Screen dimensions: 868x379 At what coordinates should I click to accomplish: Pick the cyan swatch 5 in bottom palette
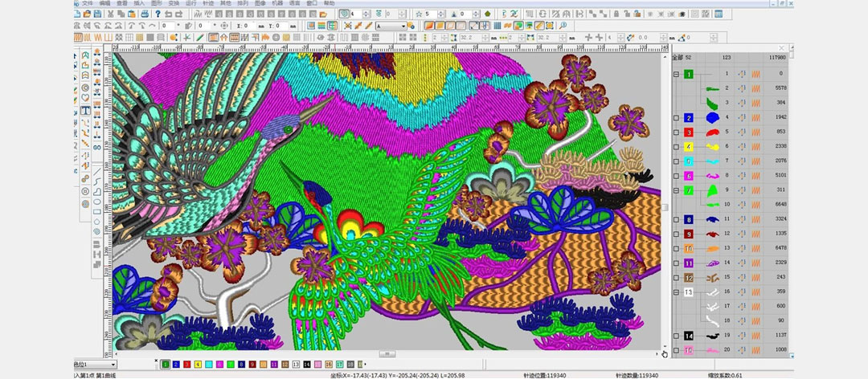pyautogui.click(x=209, y=365)
